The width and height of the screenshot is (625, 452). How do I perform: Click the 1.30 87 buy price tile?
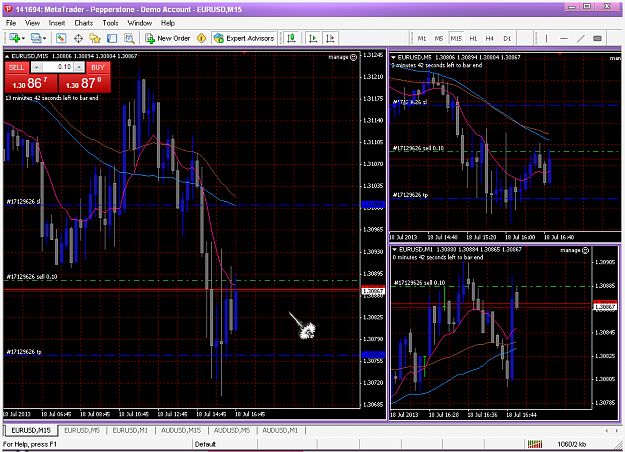click(x=85, y=83)
